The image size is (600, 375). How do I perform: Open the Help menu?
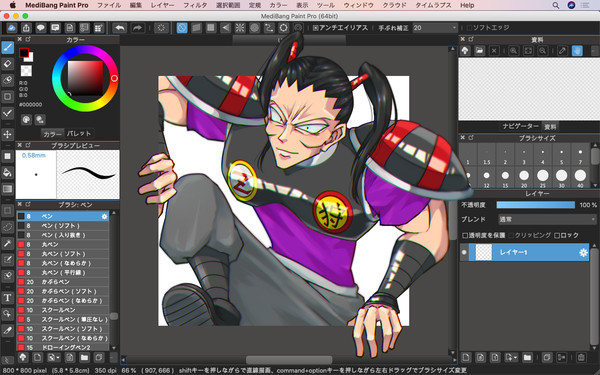[467, 5]
